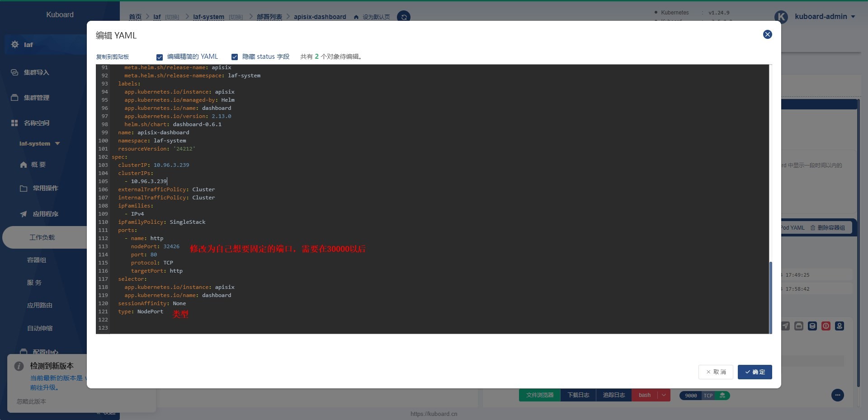Click 复制到剪贴板 link
Screen dimensions: 868x420
(113, 57)
